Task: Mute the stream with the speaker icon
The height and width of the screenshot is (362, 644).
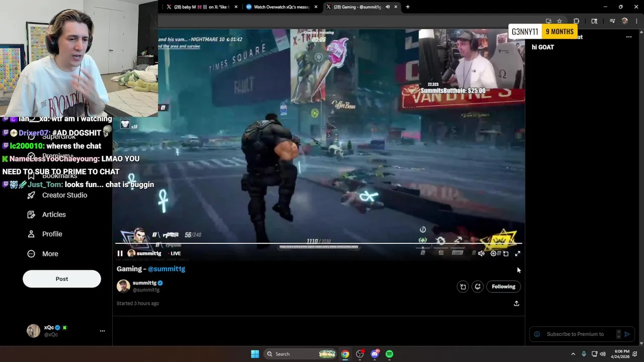Action: point(481,253)
